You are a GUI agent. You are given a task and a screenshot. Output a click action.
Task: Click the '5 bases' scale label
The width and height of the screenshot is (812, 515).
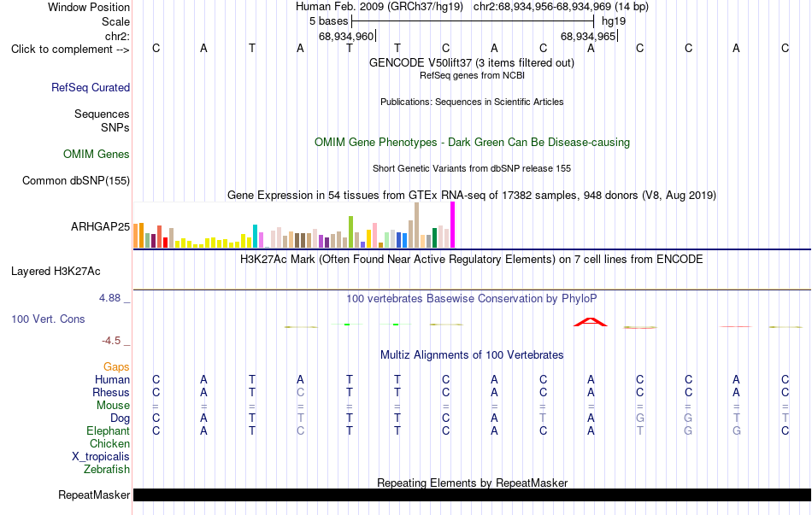[329, 21]
